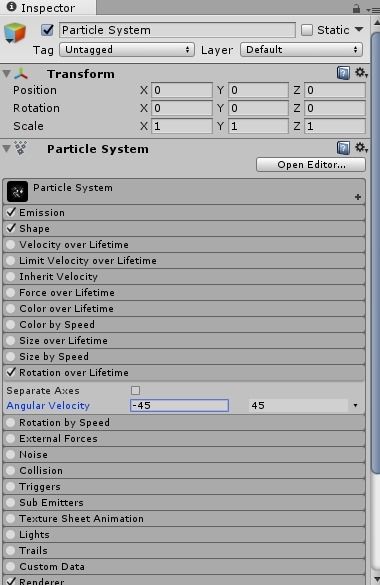Click the Particle System component icon
Screen dimensions: 380x585
21,148
